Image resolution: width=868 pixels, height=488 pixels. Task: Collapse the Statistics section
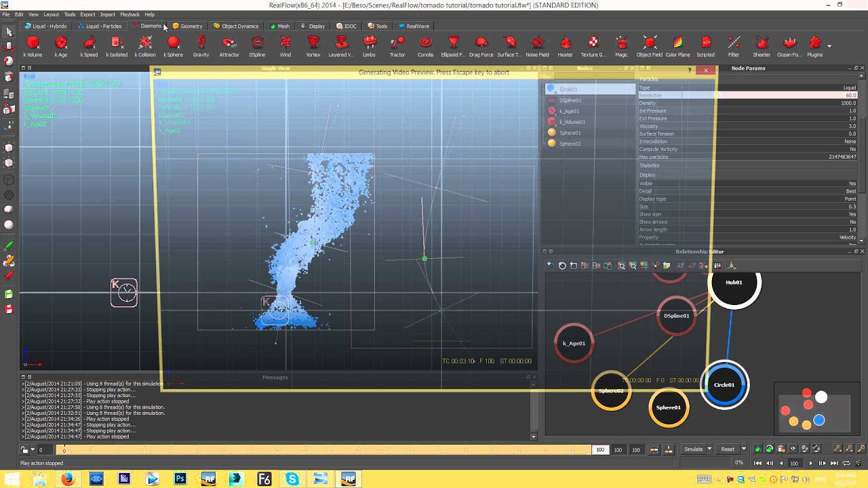point(650,165)
